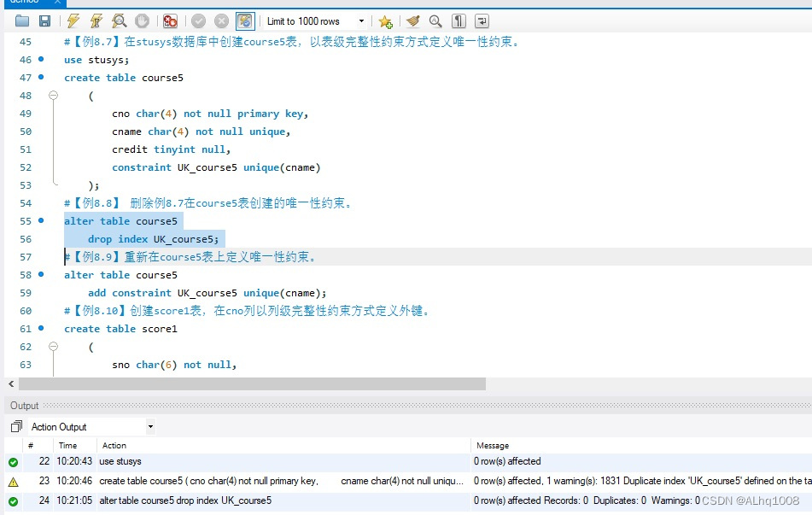812x515 pixels.
Task: Toggle auto-commit mode icon
Action: tap(245, 21)
